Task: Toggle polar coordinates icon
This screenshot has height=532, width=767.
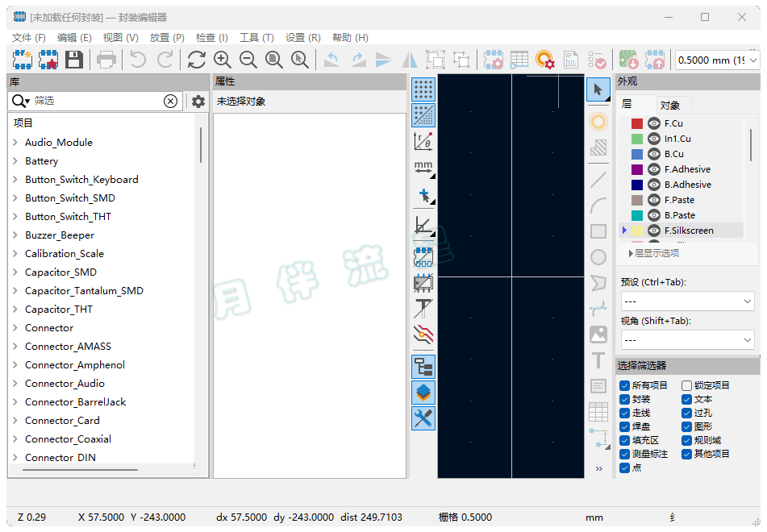Action: [423, 141]
